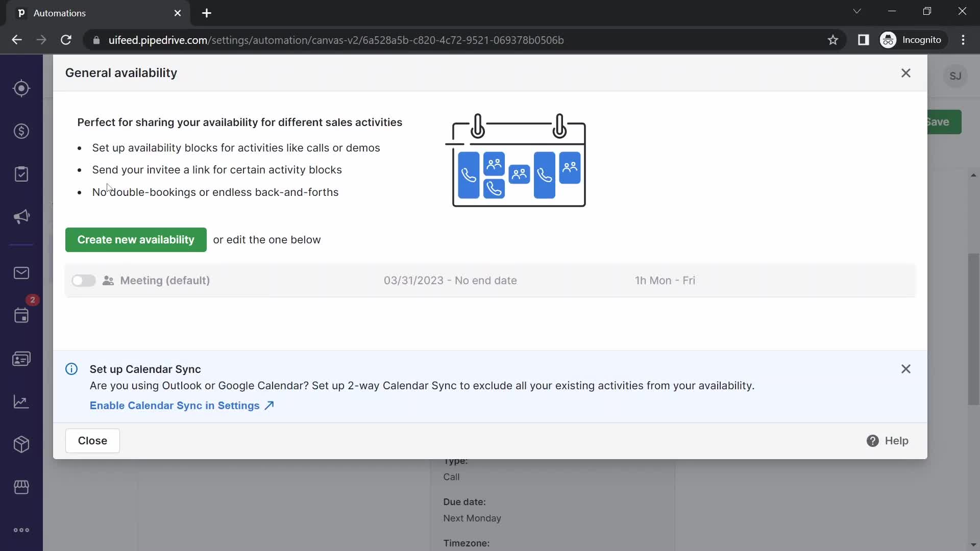Click the Pipedrive home/target icon
Viewport: 980px width, 551px height.
pyautogui.click(x=21, y=88)
